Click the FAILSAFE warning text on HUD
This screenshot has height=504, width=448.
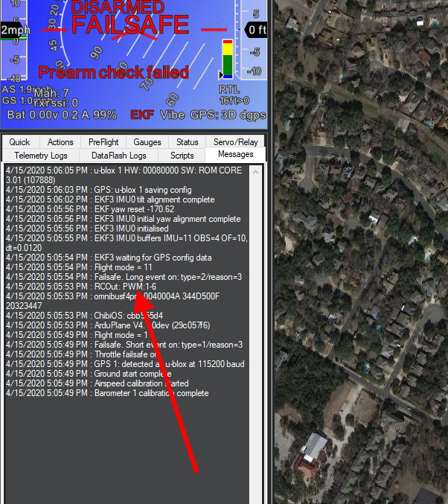(130, 25)
